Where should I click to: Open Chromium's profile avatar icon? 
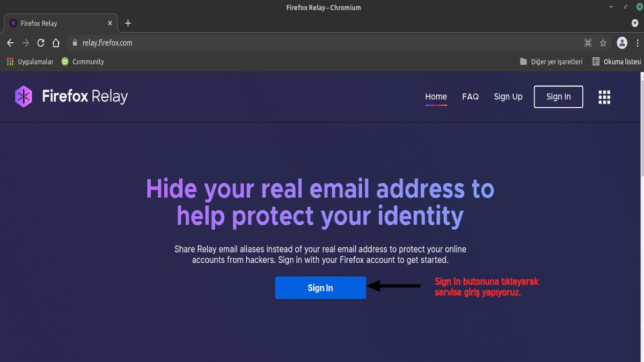tap(621, 42)
